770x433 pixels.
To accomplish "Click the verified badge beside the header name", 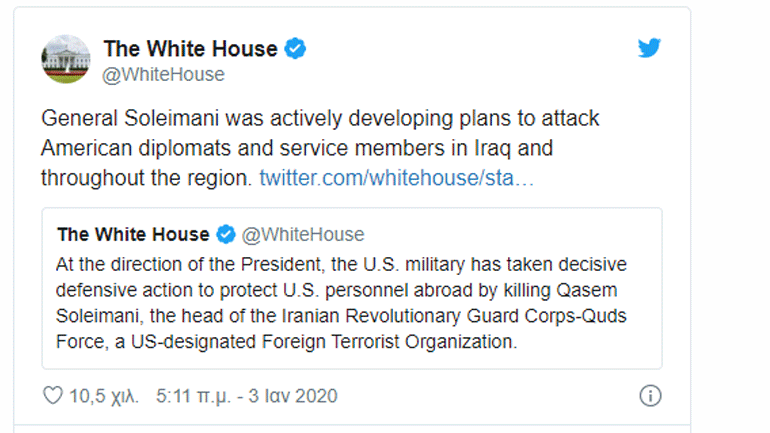I will [297, 48].
